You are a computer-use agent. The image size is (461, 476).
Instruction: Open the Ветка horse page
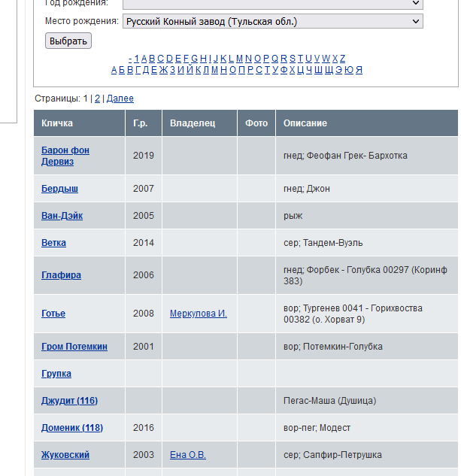pos(53,243)
